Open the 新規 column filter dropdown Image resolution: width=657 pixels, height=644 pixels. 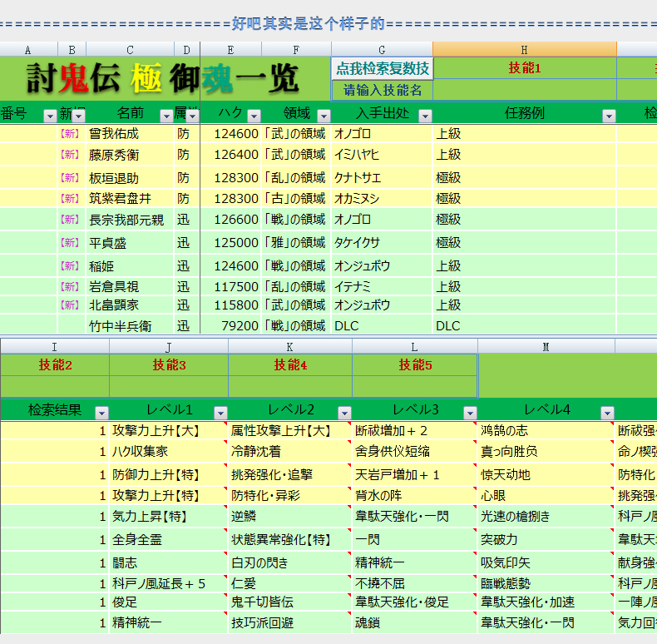pyautogui.click(x=79, y=116)
